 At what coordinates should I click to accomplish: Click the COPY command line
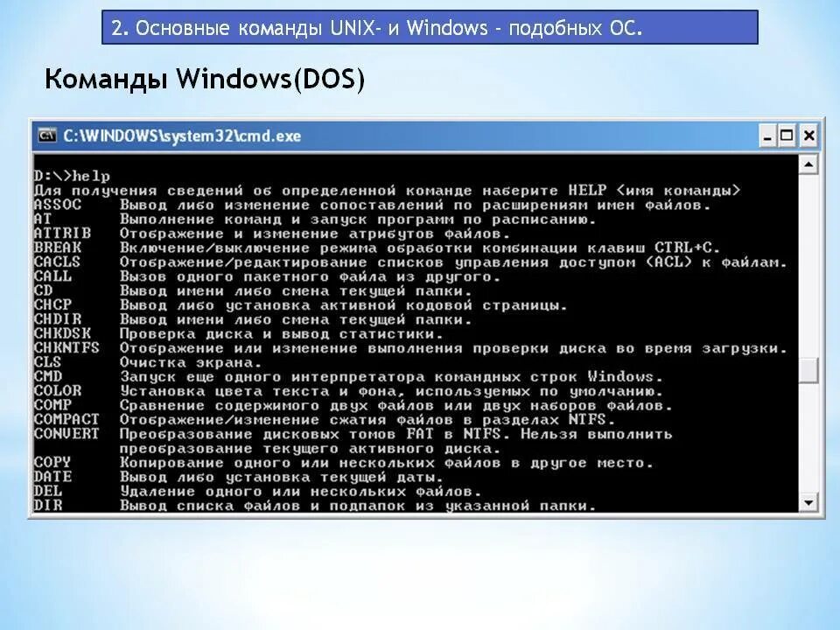[x=343, y=463]
